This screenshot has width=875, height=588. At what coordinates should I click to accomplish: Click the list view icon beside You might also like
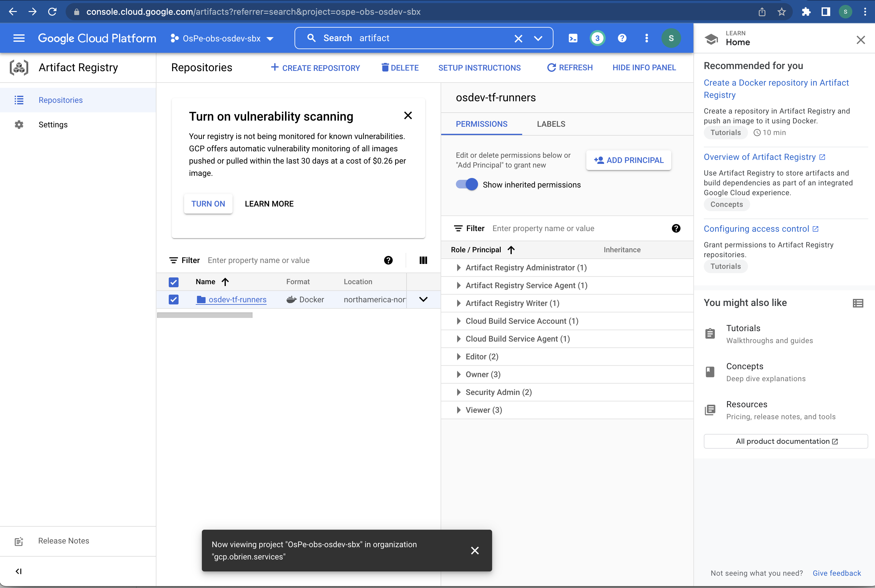[858, 303]
